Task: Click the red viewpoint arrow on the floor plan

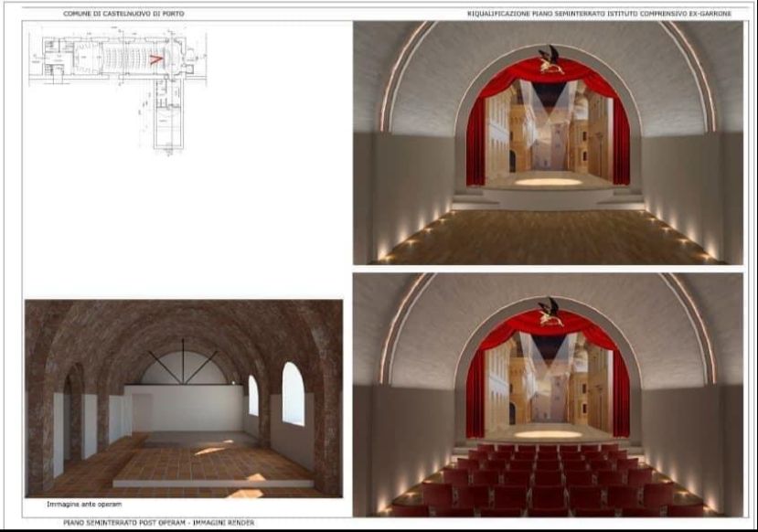Action: point(155,59)
